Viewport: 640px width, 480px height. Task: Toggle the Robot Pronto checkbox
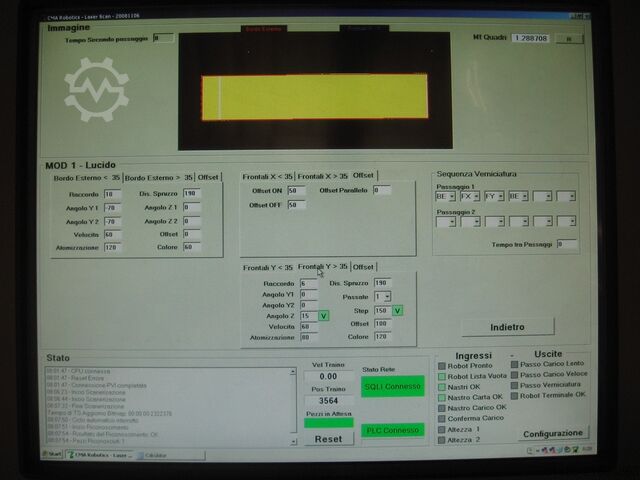tap(442, 365)
